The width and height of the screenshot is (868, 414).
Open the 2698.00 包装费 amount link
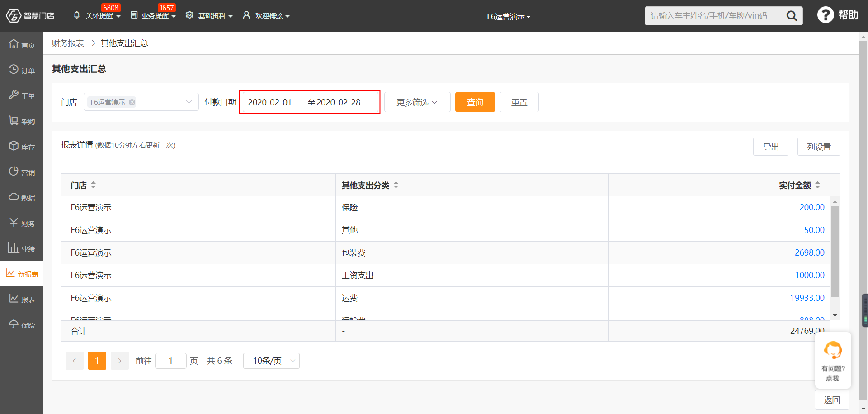tap(809, 252)
